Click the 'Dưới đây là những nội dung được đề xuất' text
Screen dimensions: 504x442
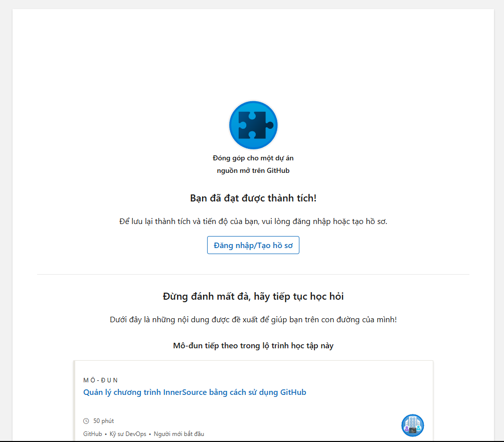point(253,320)
